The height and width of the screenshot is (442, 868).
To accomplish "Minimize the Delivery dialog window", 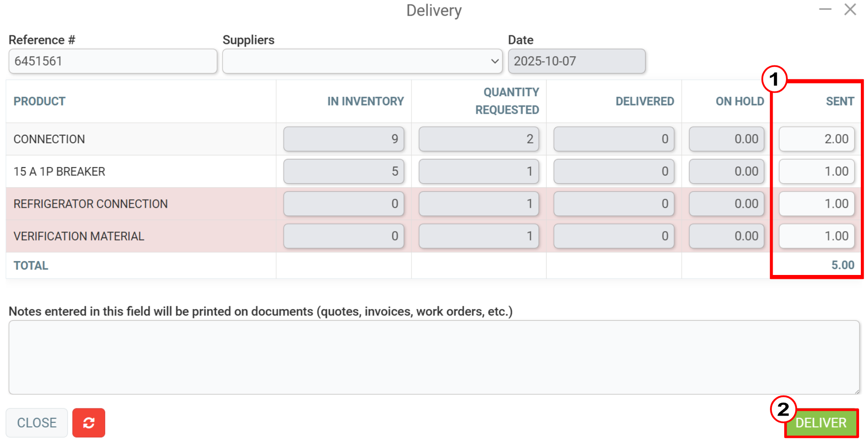I will pyautogui.click(x=825, y=9).
